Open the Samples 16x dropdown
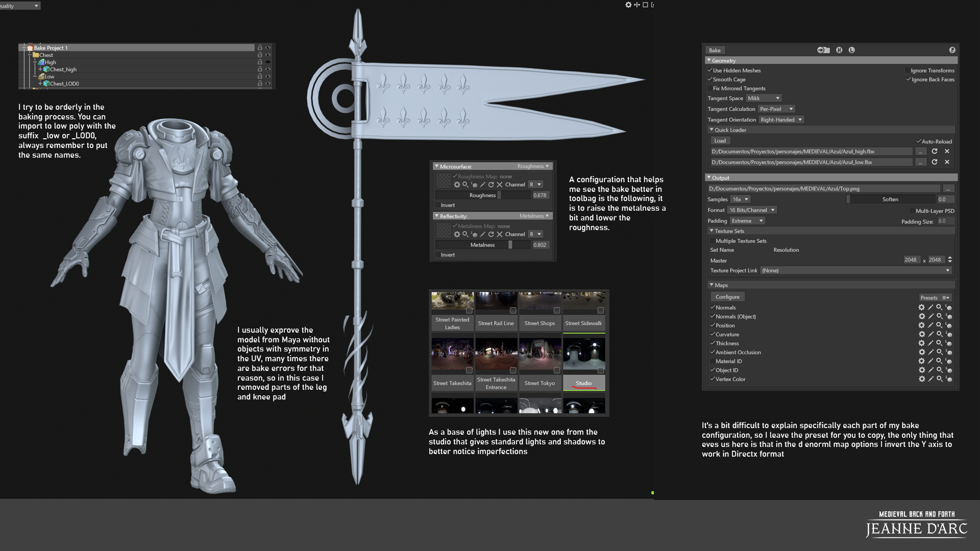This screenshot has height=551, width=980. click(740, 199)
